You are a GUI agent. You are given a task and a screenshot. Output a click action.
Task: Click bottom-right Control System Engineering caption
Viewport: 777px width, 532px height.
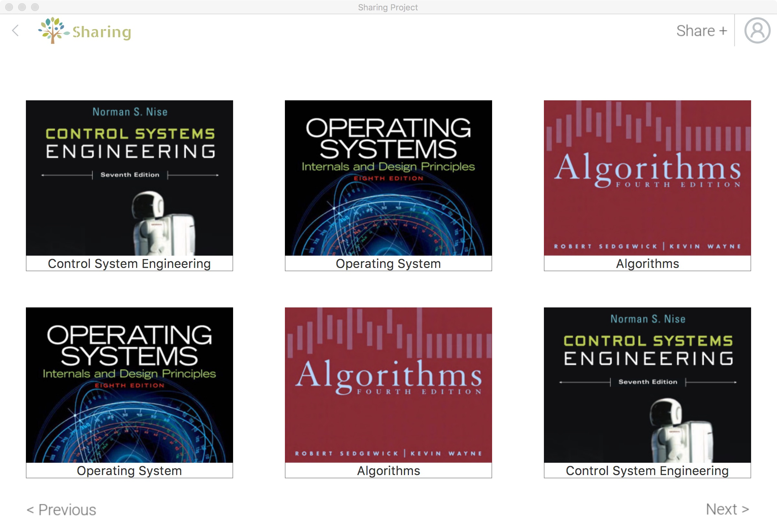click(647, 471)
